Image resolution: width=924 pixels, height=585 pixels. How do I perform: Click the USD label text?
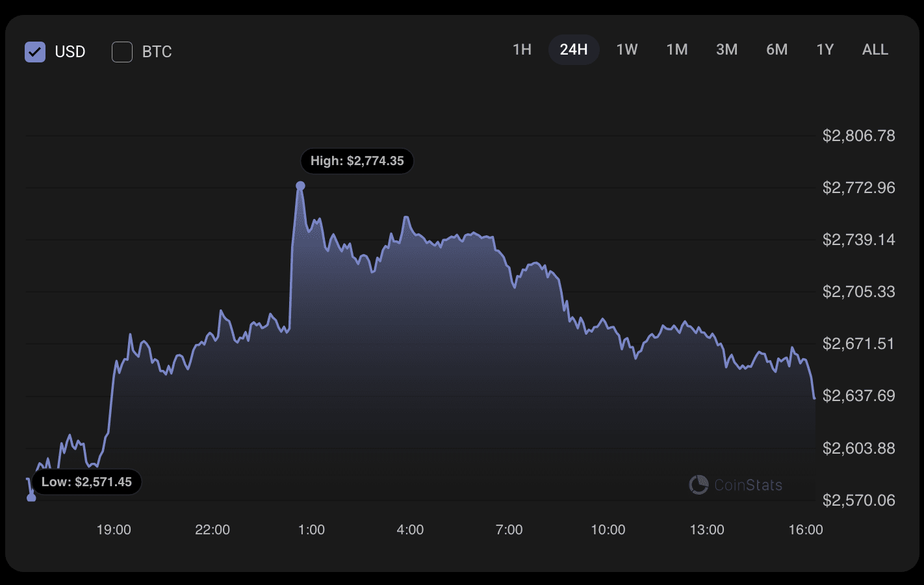(70, 52)
